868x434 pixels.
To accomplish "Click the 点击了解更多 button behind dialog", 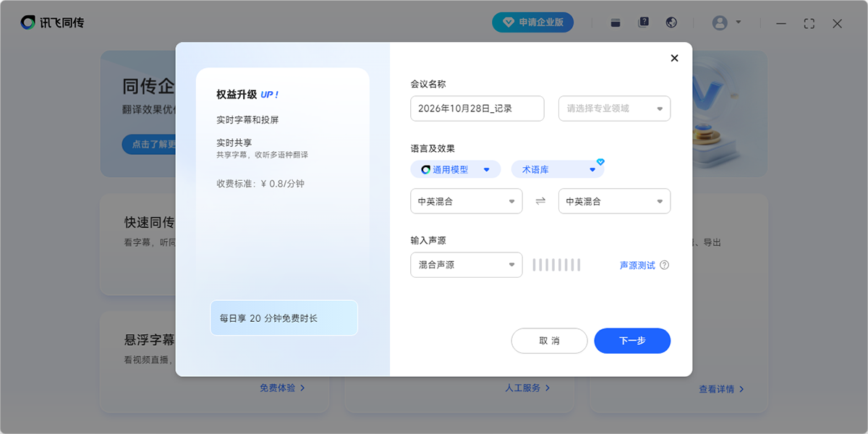I will [x=149, y=144].
